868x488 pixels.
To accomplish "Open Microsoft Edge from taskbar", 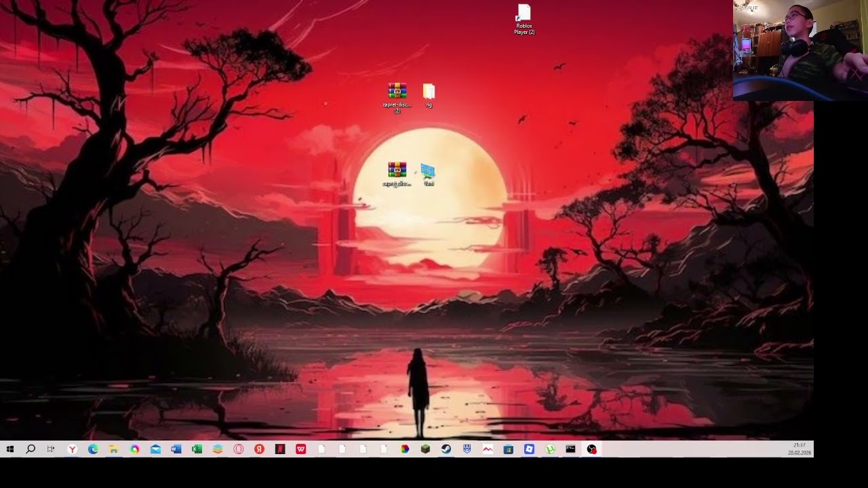I will pyautogui.click(x=93, y=449).
